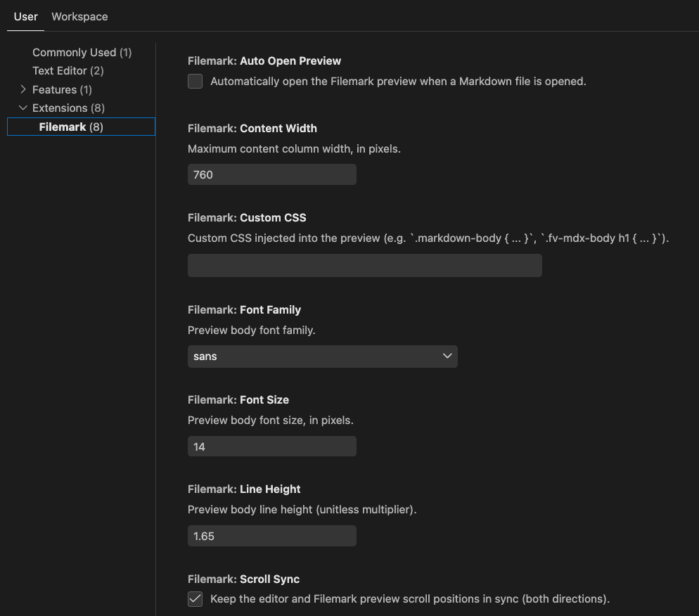This screenshot has width=699, height=616.
Task: Open the Text Editor settings category
Action: [68, 71]
